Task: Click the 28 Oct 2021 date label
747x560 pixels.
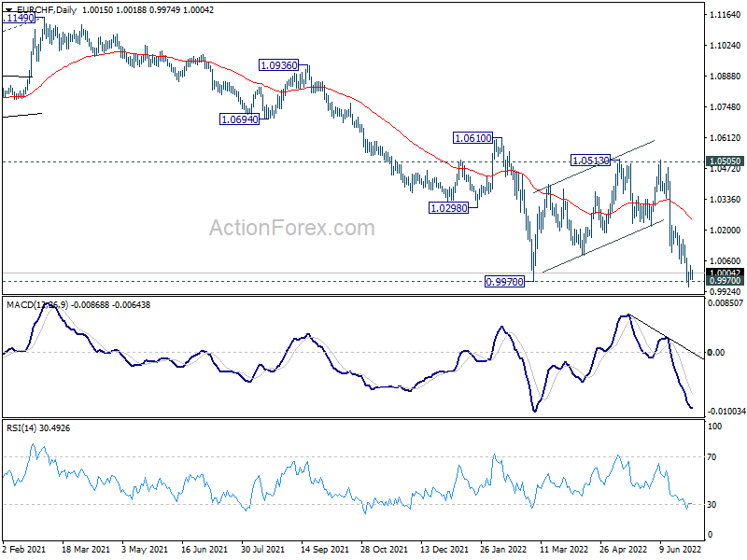Action: pos(384,549)
